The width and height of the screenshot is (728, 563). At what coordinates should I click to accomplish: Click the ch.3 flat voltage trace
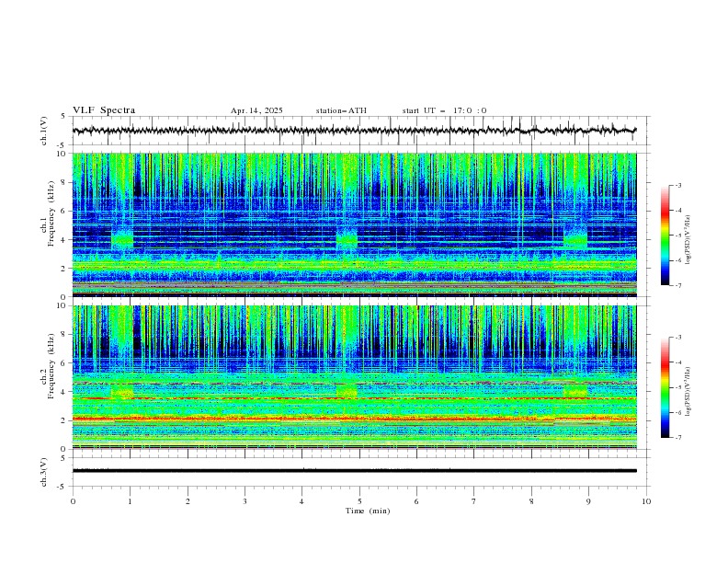pos(354,471)
